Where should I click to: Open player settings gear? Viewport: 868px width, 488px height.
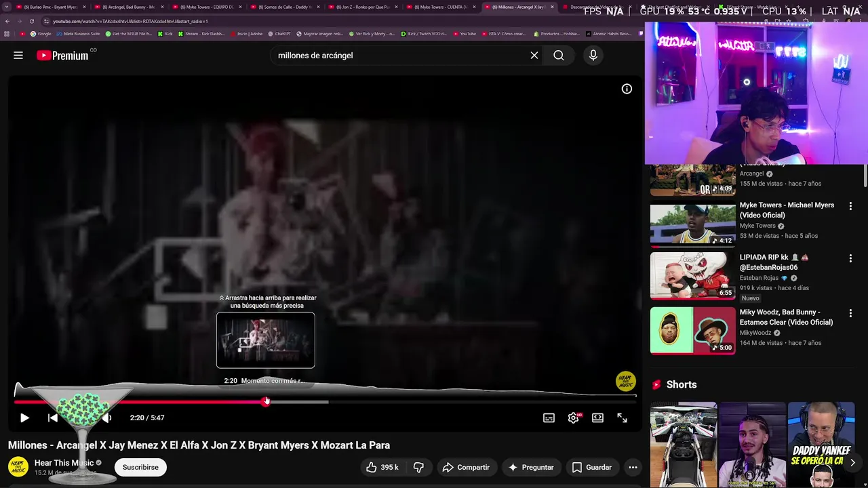tap(574, 418)
